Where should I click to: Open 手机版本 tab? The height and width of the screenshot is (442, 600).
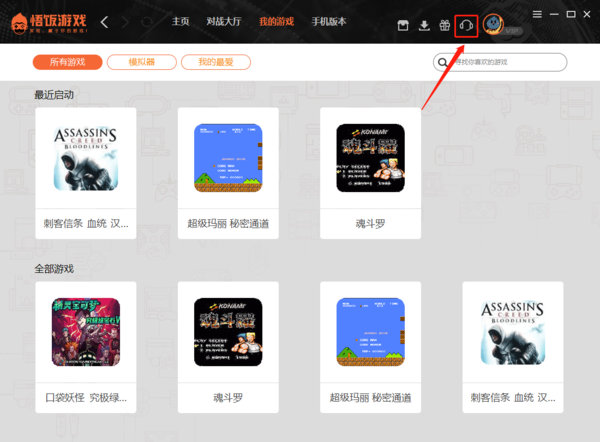[329, 21]
